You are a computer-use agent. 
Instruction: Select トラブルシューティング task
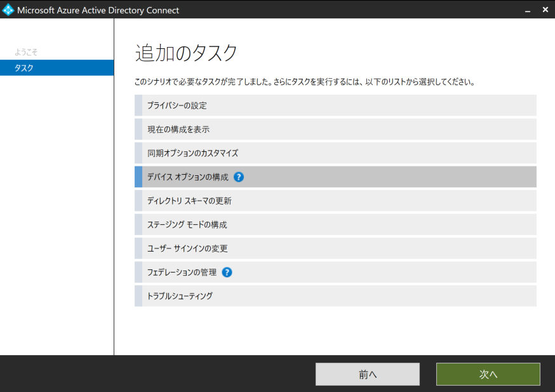point(335,296)
